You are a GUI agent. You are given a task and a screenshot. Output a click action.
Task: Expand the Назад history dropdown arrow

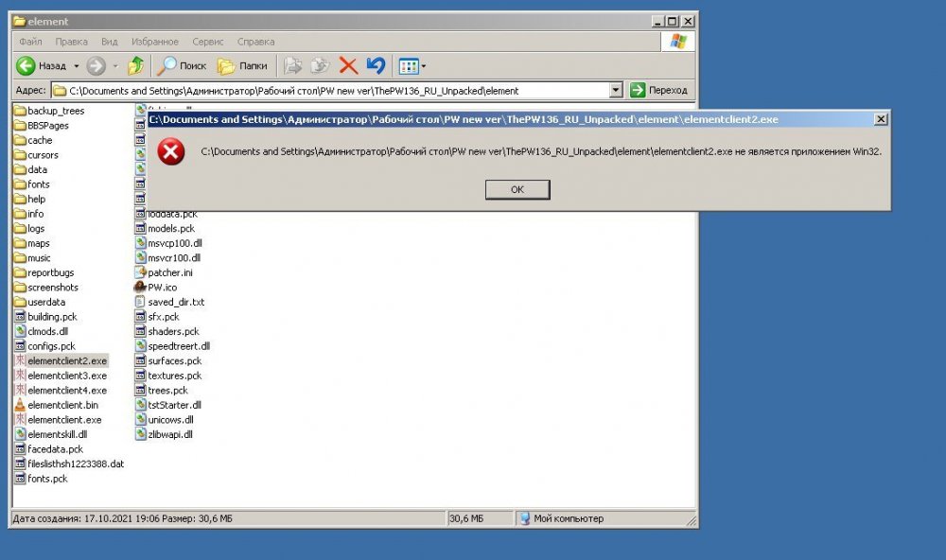[76, 66]
